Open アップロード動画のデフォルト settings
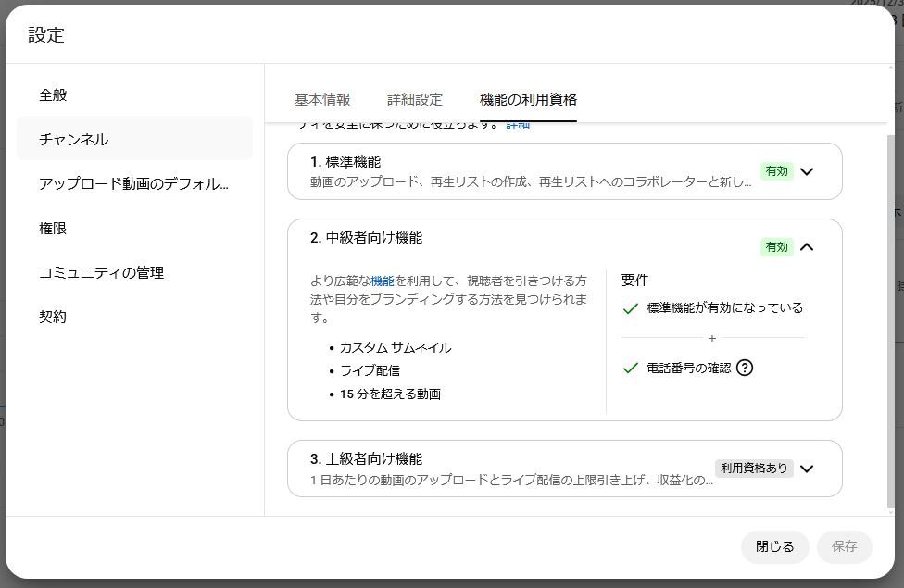Screen dimensions: 904x588 (133, 183)
